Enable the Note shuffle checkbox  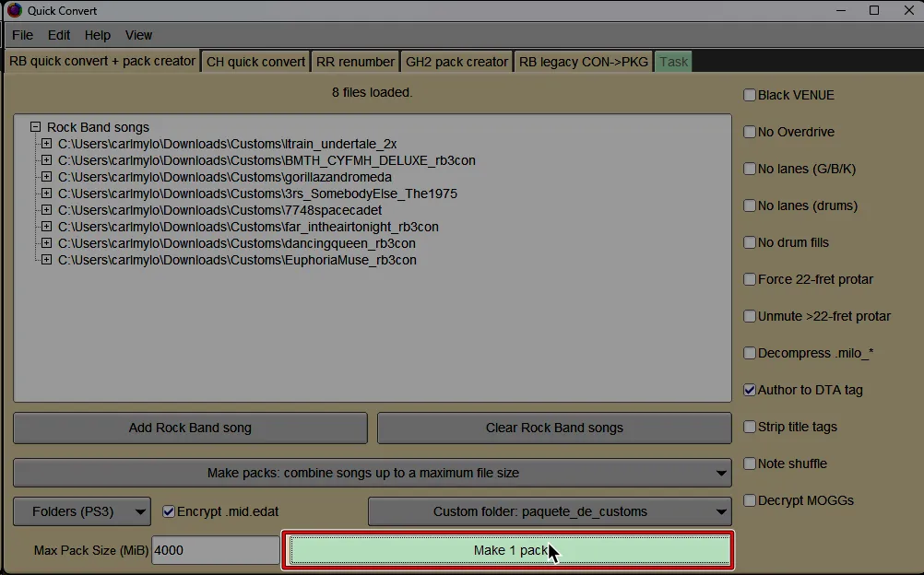pyautogui.click(x=750, y=464)
